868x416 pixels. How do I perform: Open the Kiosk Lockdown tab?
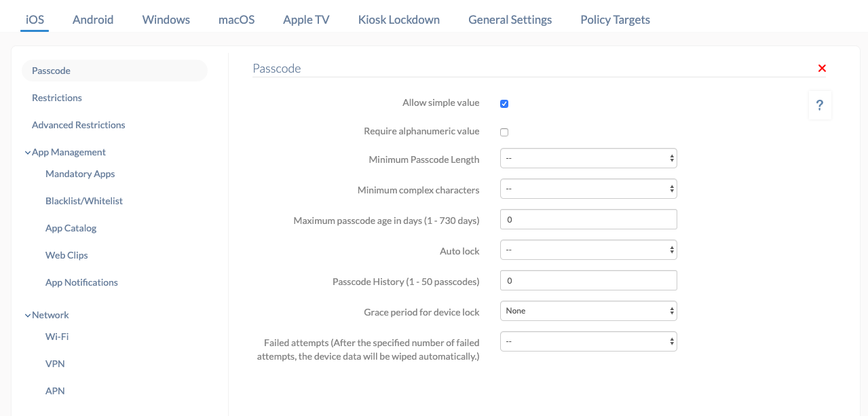pos(399,20)
